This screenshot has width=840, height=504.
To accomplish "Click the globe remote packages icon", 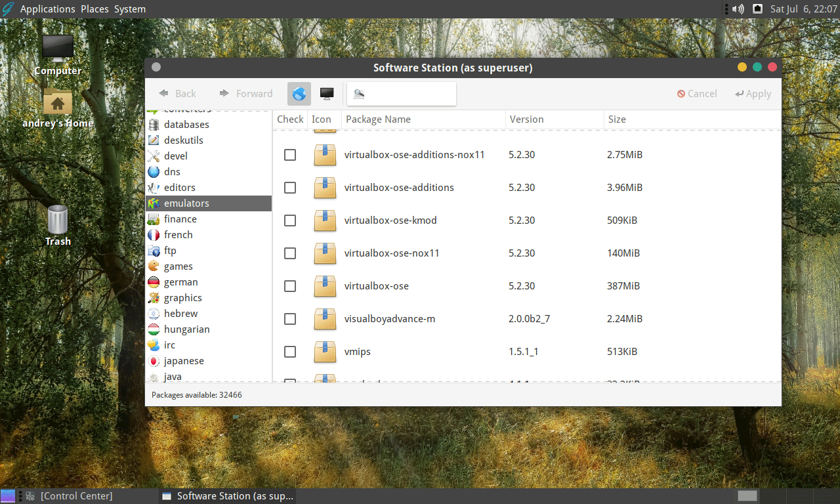I will 299,94.
